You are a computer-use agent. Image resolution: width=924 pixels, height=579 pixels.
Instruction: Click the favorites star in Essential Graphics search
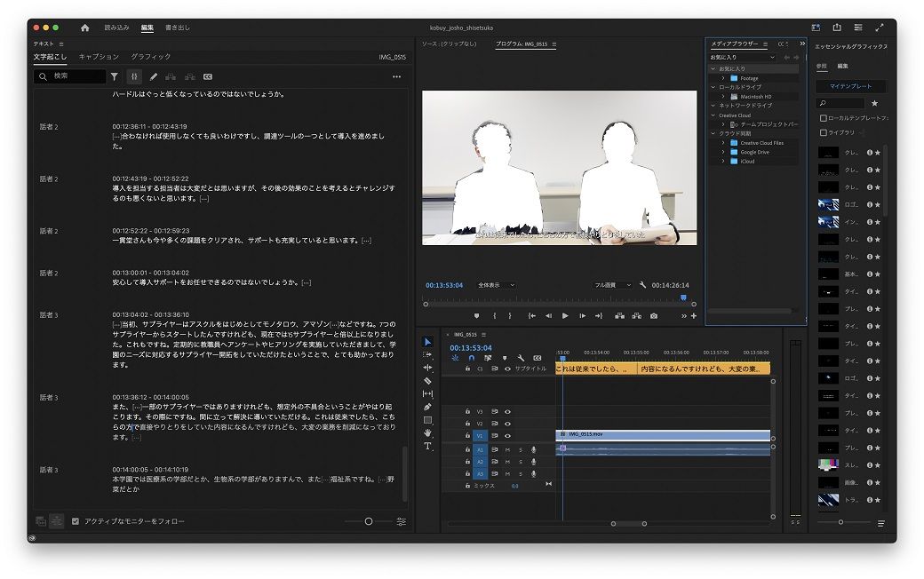(x=874, y=103)
